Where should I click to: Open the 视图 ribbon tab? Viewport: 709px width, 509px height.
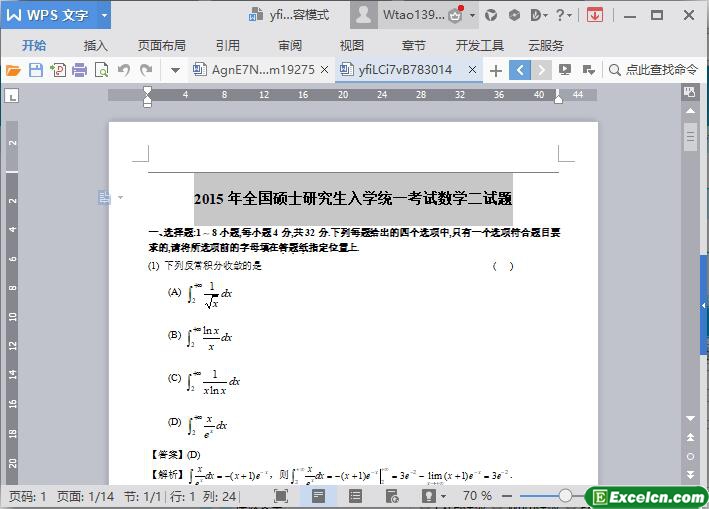[351, 45]
